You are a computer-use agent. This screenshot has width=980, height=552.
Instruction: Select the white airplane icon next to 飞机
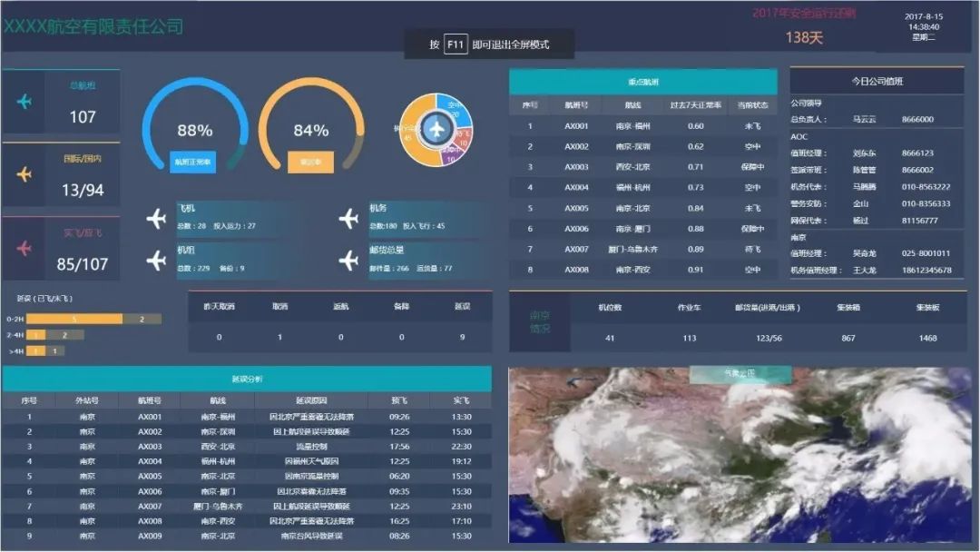(156, 218)
